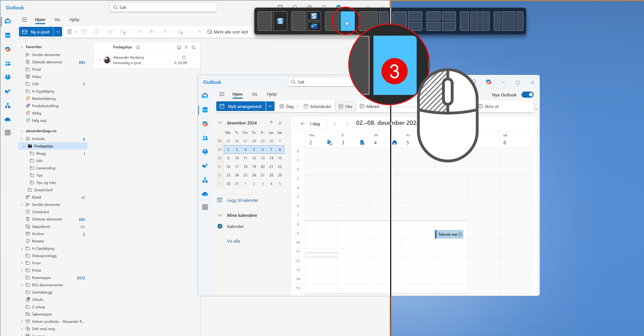Switch calendar to Måned view
Viewport: 644px width, 336px height.
click(x=369, y=106)
